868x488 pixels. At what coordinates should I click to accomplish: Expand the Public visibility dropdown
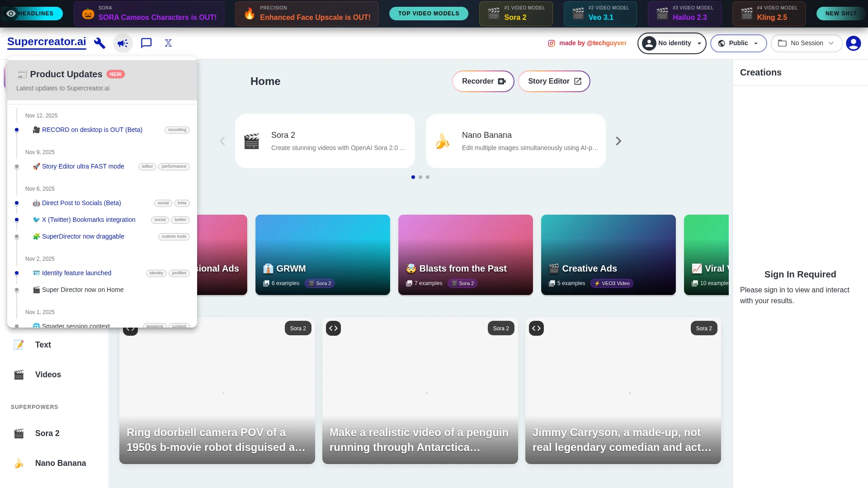pos(738,43)
